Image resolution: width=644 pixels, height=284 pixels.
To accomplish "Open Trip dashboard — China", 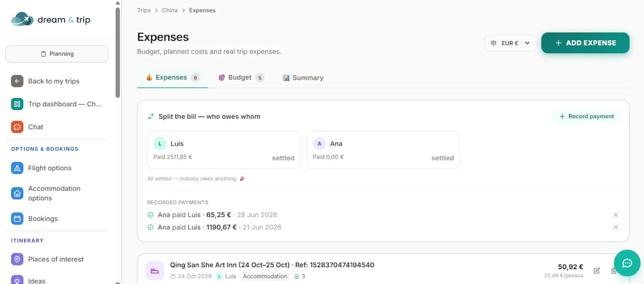I will coord(57,104).
